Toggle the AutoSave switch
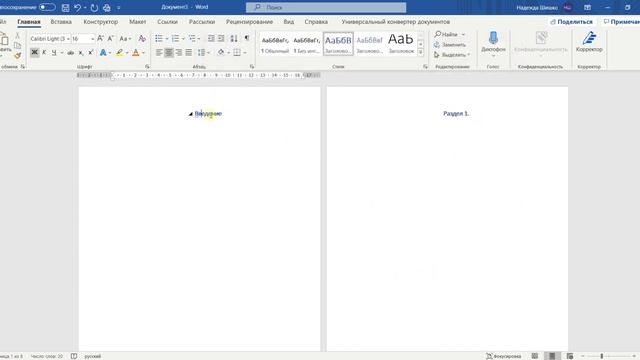Screen dimensions: 640x360 [47, 7]
